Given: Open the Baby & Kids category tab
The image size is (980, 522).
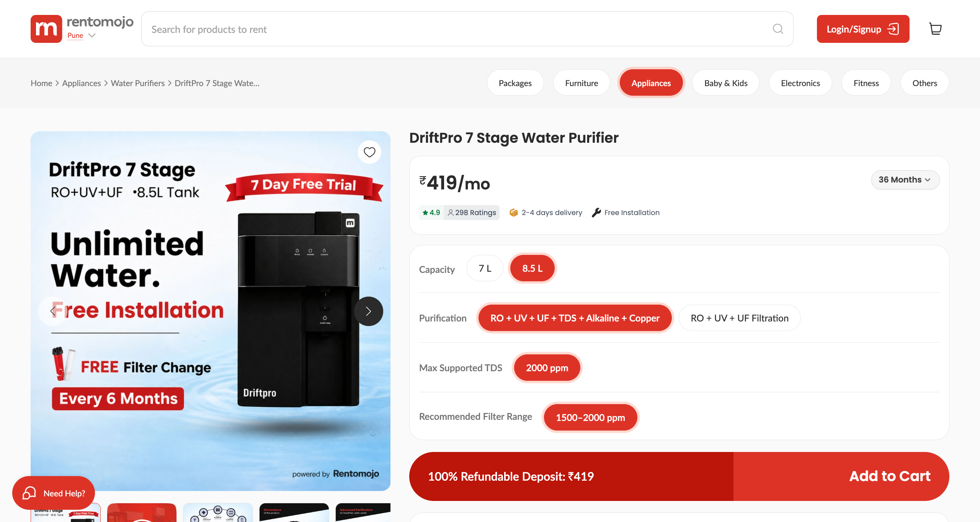Looking at the screenshot, I should pos(726,83).
